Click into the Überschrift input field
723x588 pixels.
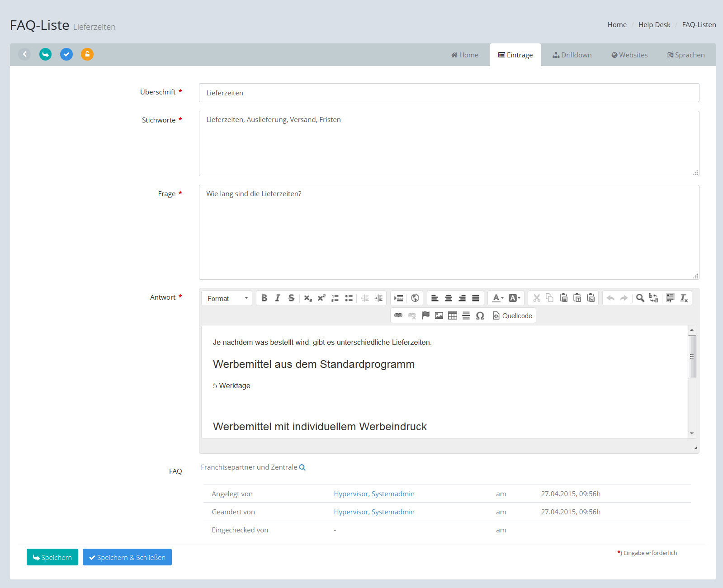pyautogui.click(x=449, y=93)
